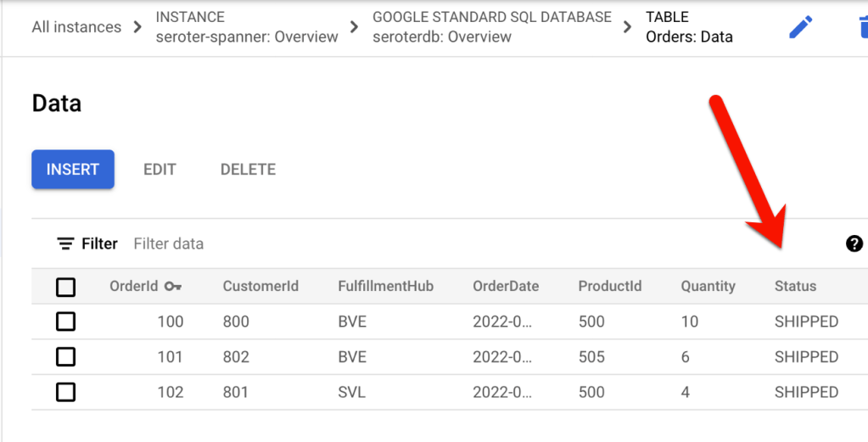Toggle the select-all rows checkbox
The height and width of the screenshot is (442, 868).
tap(65, 287)
